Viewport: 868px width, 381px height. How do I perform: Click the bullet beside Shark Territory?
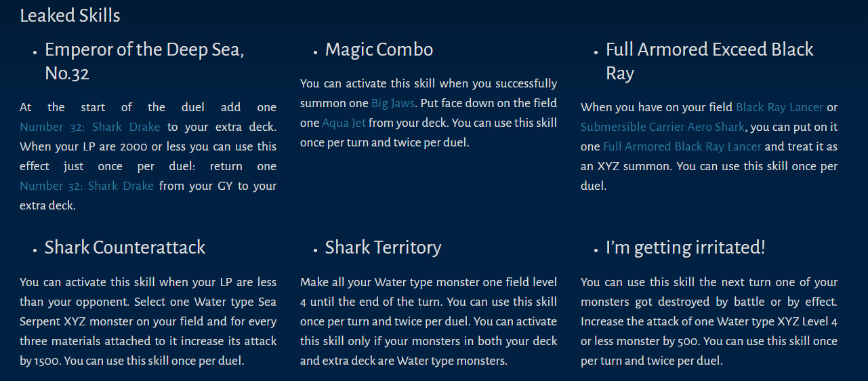click(316, 249)
